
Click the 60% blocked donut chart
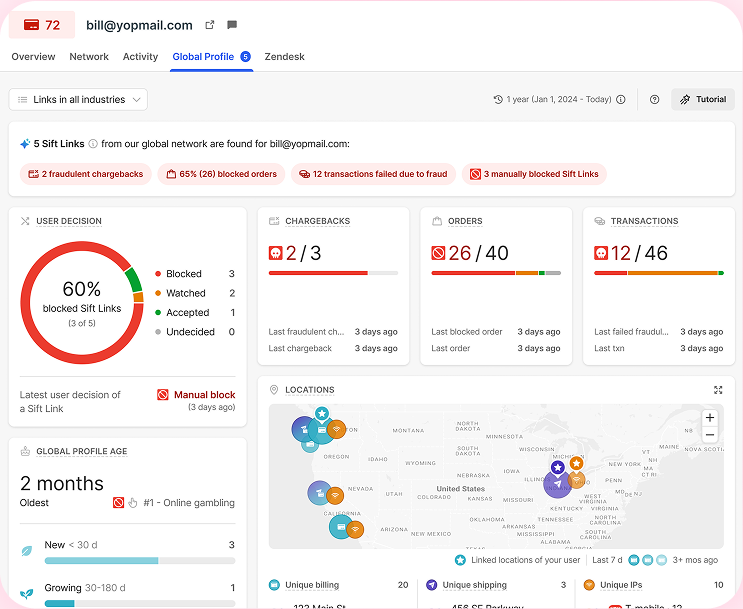[82, 302]
